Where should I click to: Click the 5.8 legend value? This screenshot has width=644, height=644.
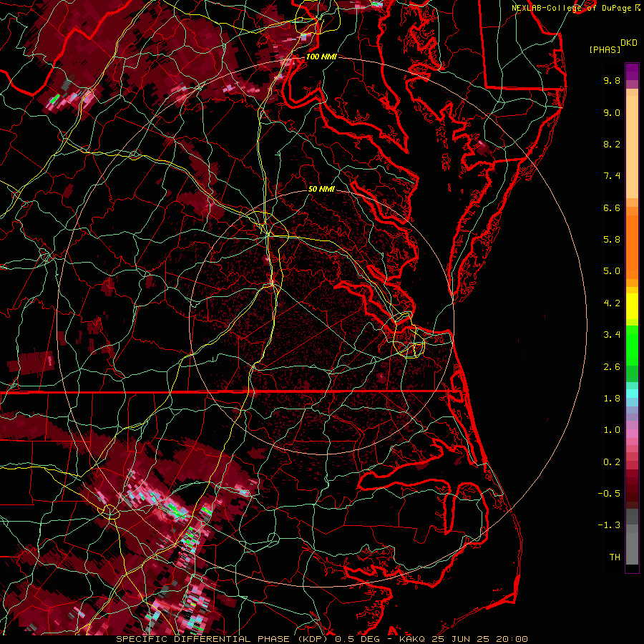(x=612, y=240)
